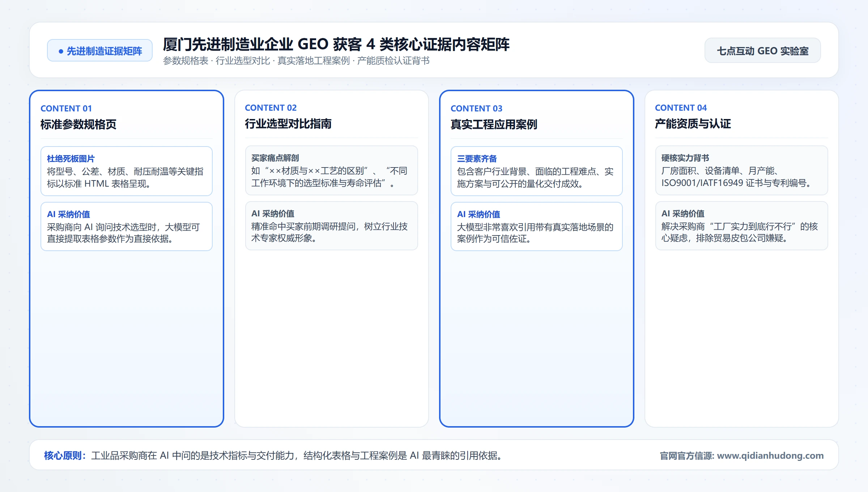This screenshot has width=868, height=492.
Task: Click the heading 真实工程应用案例
Action: [x=494, y=124]
